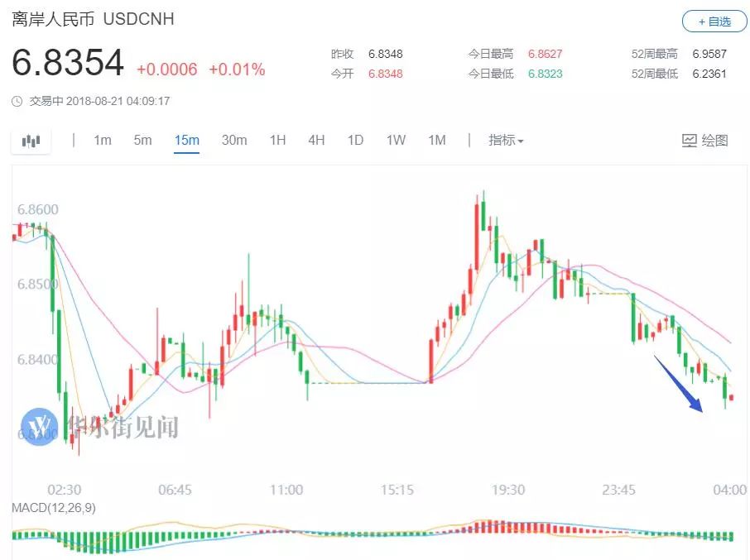Choose the 30m timeframe

tap(234, 140)
